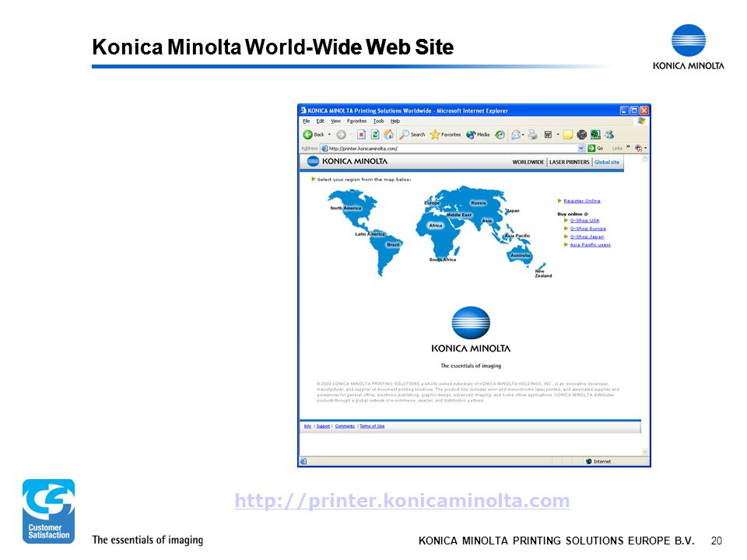Click the Global site link
Viewport: 747px width, 560px height.
(606, 163)
